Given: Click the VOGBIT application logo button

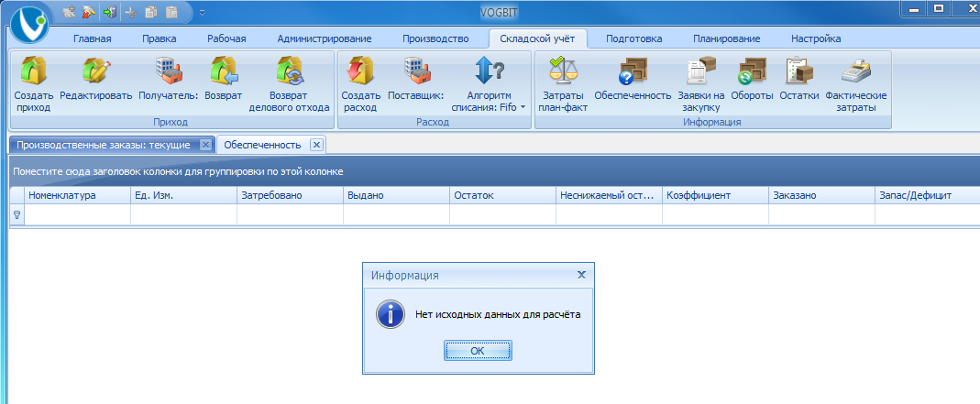Looking at the screenshot, I should click(x=29, y=26).
